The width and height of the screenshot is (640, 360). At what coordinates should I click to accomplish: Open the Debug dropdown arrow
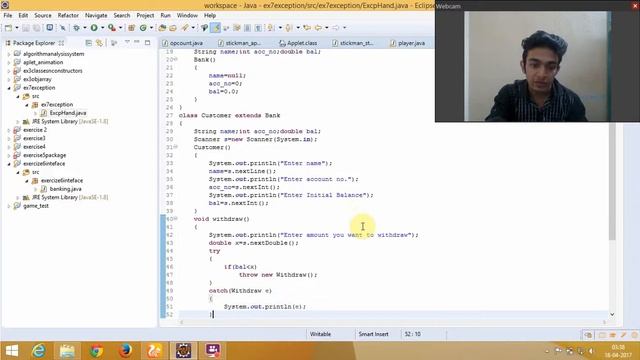click(84, 28)
